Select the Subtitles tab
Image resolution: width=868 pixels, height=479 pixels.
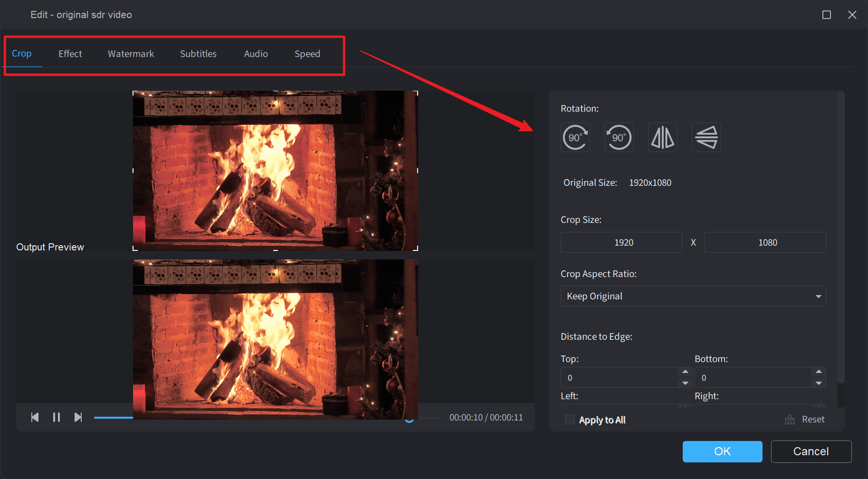point(198,54)
